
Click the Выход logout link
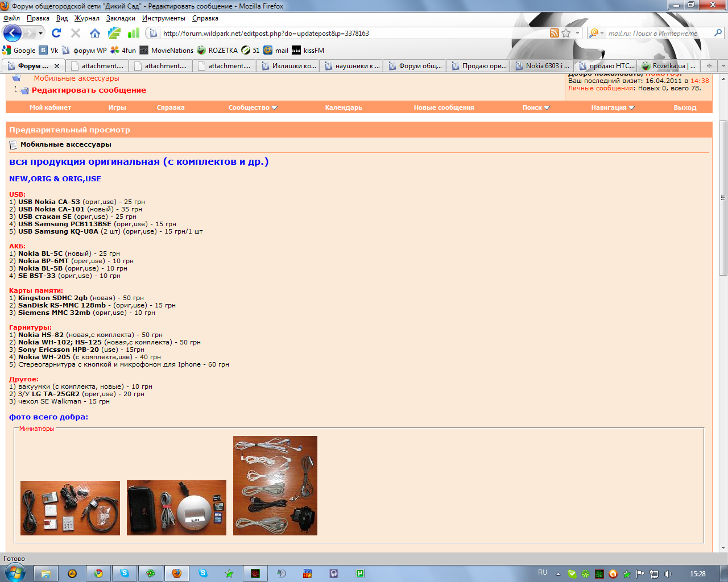(x=685, y=107)
